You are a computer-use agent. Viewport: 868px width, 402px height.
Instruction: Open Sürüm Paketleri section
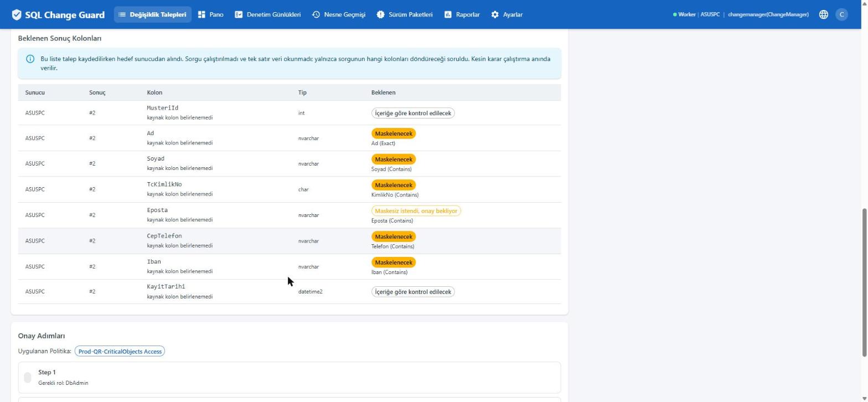404,14
